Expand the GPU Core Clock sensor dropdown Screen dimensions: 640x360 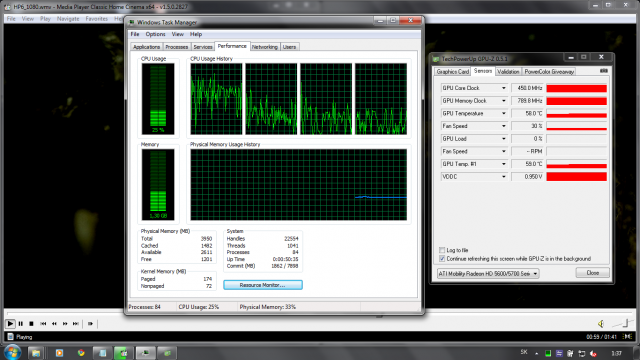503,88
